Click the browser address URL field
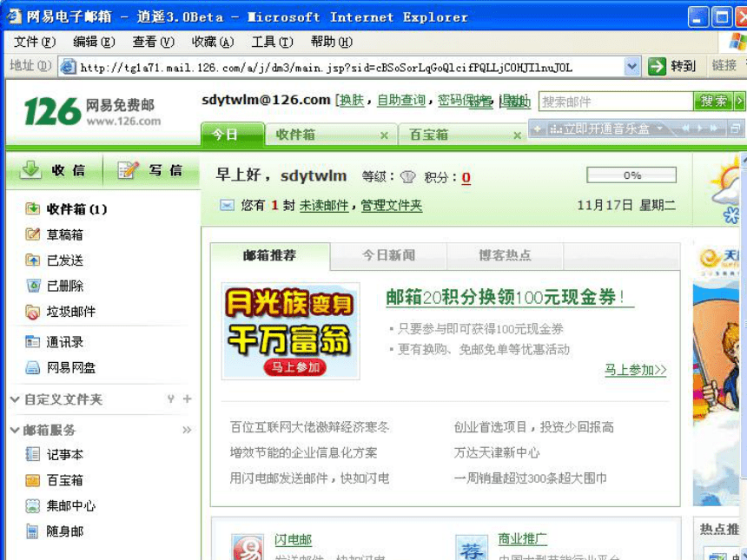747x560 pixels. pos(350,67)
